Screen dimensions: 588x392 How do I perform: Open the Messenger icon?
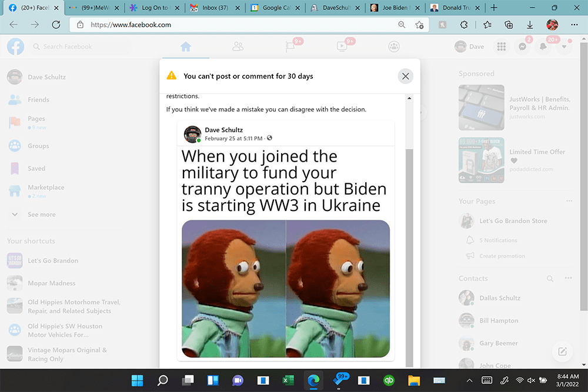pyautogui.click(x=522, y=46)
